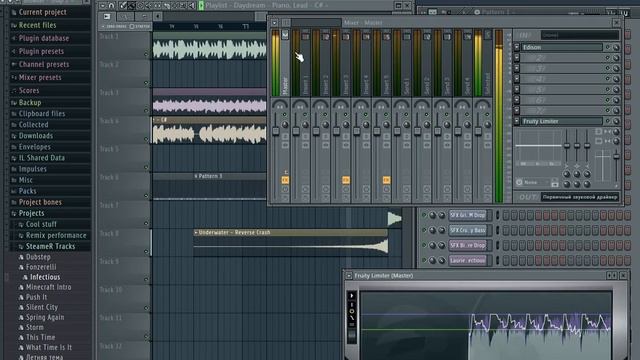Select the Infectious project file
The height and width of the screenshot is (360, 640).
click(45, 277)
